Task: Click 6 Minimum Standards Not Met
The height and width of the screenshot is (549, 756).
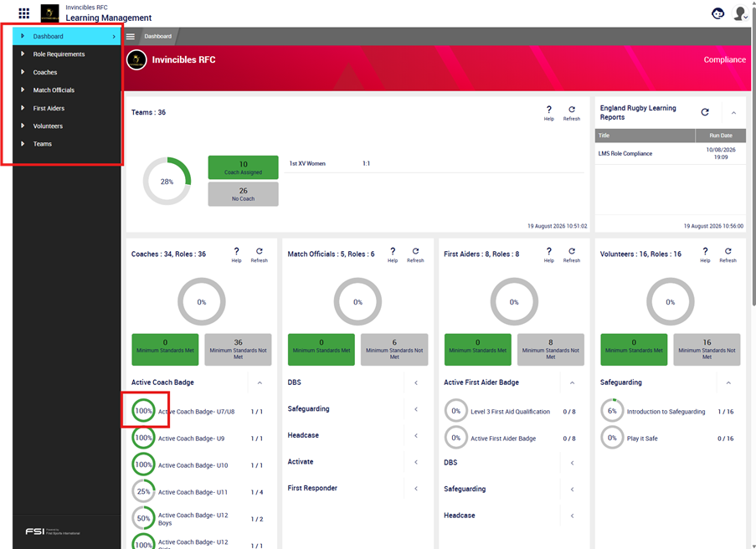Action: 394,350
